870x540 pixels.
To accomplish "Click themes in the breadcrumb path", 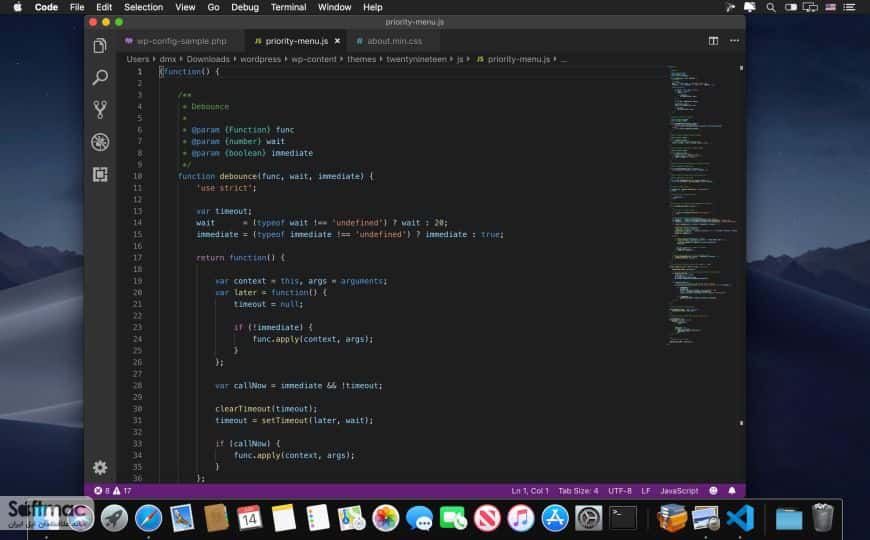I will 361,59.
